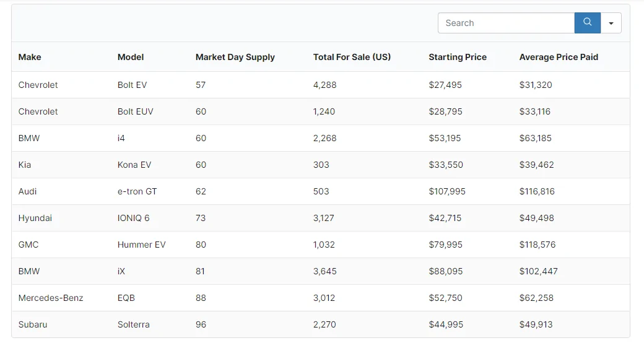
Task: Click the $88,095 starting price
Action: point(446,272)
